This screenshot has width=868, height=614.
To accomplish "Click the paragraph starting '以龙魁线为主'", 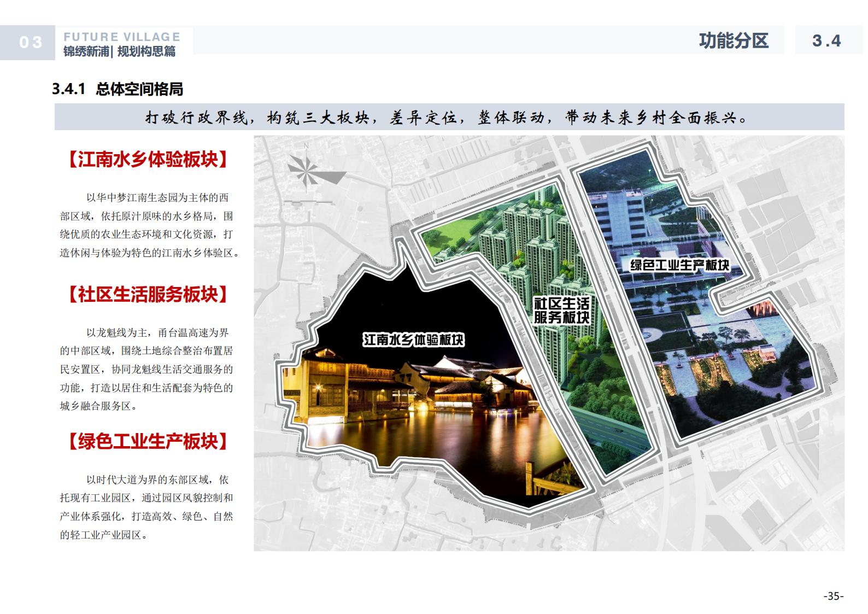I will point(146,369).
